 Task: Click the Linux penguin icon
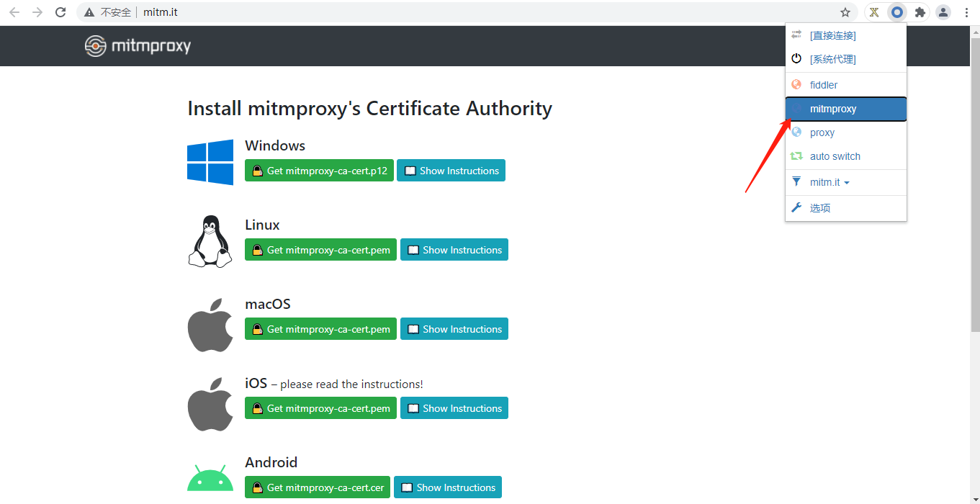click(x=210, y=240)
